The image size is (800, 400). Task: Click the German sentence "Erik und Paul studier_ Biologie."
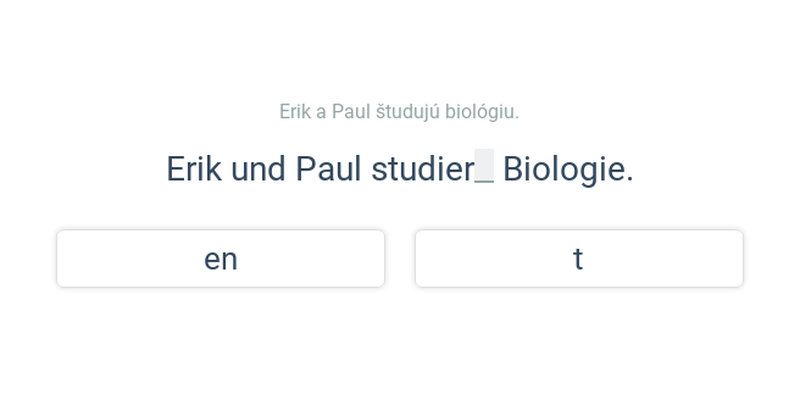pos(400,169)
